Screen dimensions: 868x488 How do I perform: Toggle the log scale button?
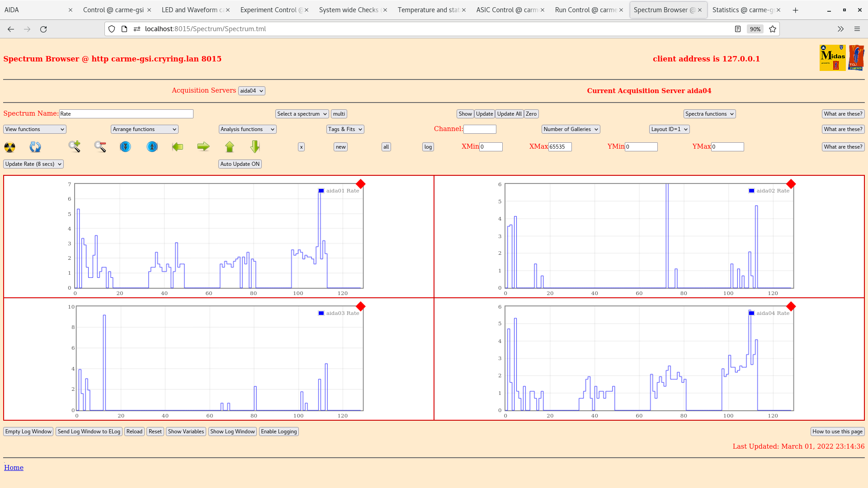coord(428,147)
